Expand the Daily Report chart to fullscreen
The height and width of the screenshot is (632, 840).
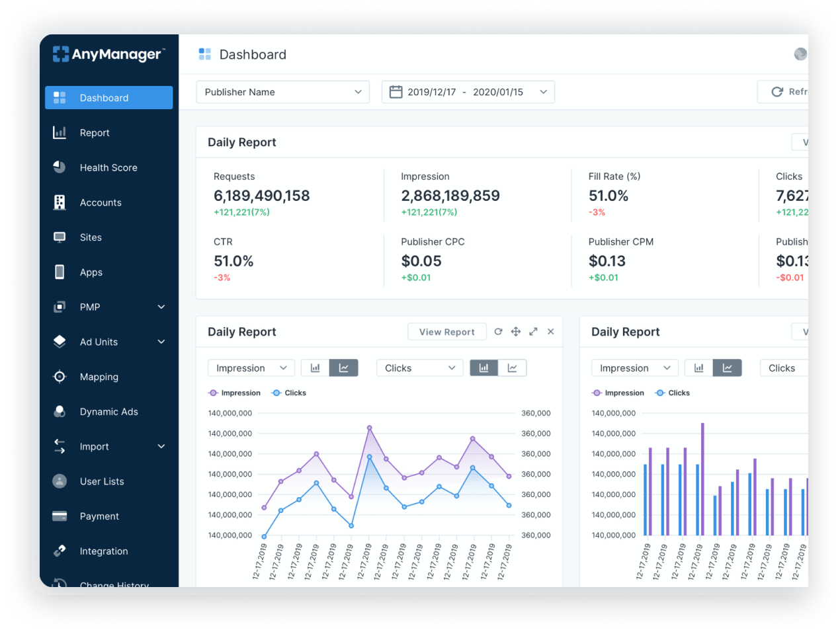click(x=533, y=331)
